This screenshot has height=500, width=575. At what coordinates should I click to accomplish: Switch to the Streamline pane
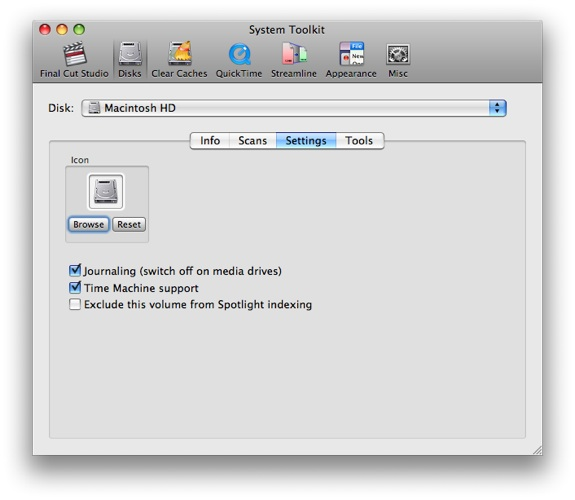(294, 60)
